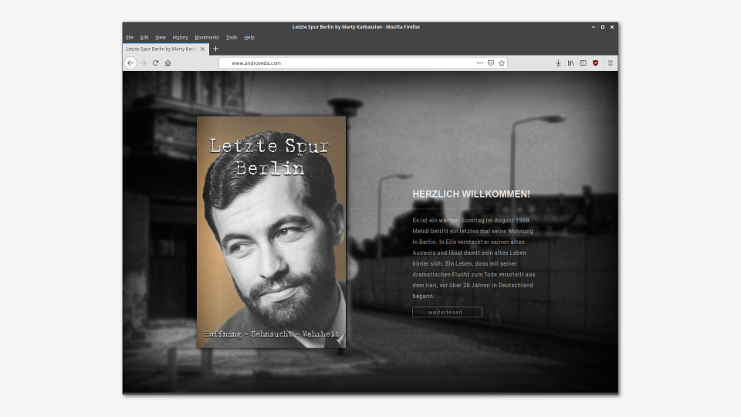Open the Library icon

coord(571,63)
